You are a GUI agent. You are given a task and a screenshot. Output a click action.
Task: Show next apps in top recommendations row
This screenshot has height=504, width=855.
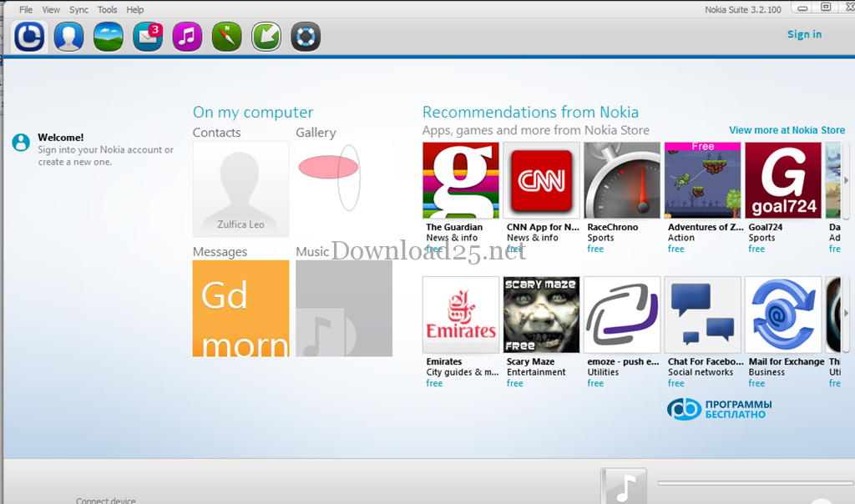(x=846, y=180)
